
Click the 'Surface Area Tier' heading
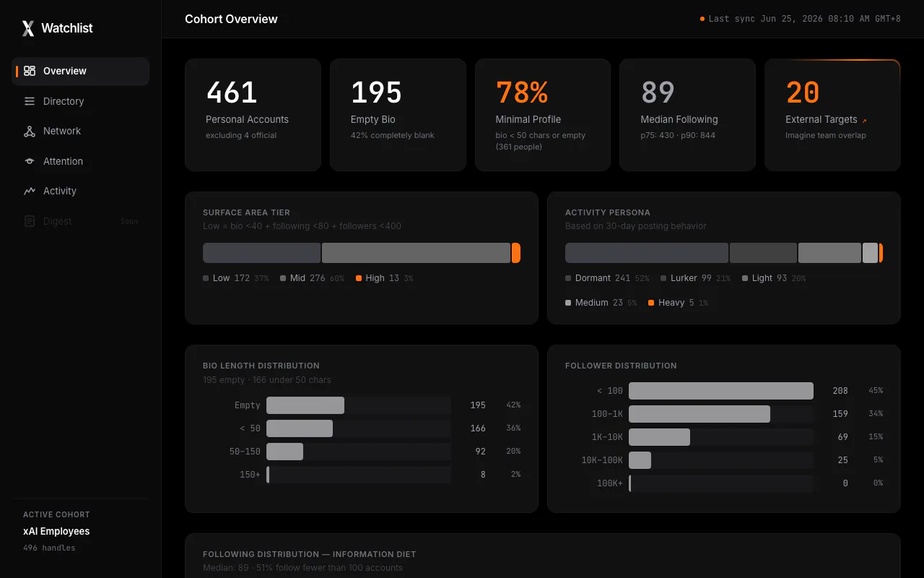[x=246, y=212]
